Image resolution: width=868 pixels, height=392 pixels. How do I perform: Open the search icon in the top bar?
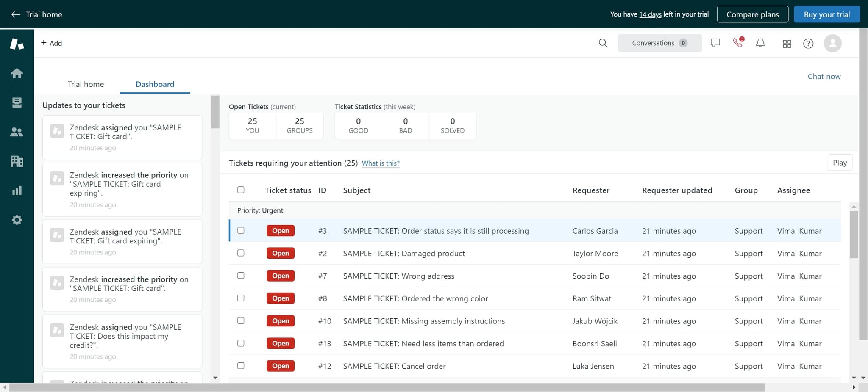point(603,43)
